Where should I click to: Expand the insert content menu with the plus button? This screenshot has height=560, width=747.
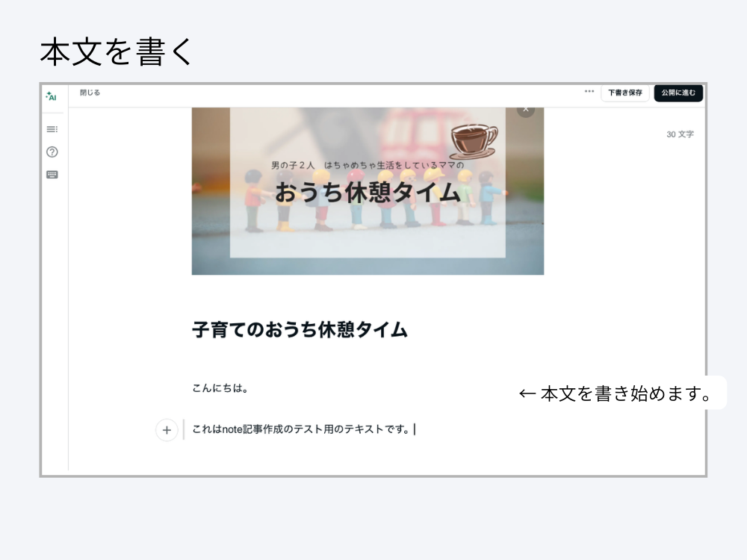[166, 430]
